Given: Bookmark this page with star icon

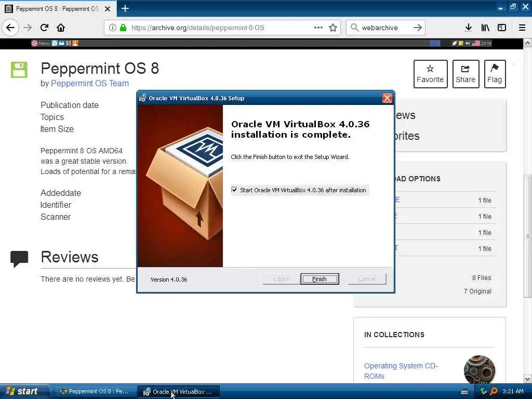Looking at the screenshot, I should [x=333, y=28].
